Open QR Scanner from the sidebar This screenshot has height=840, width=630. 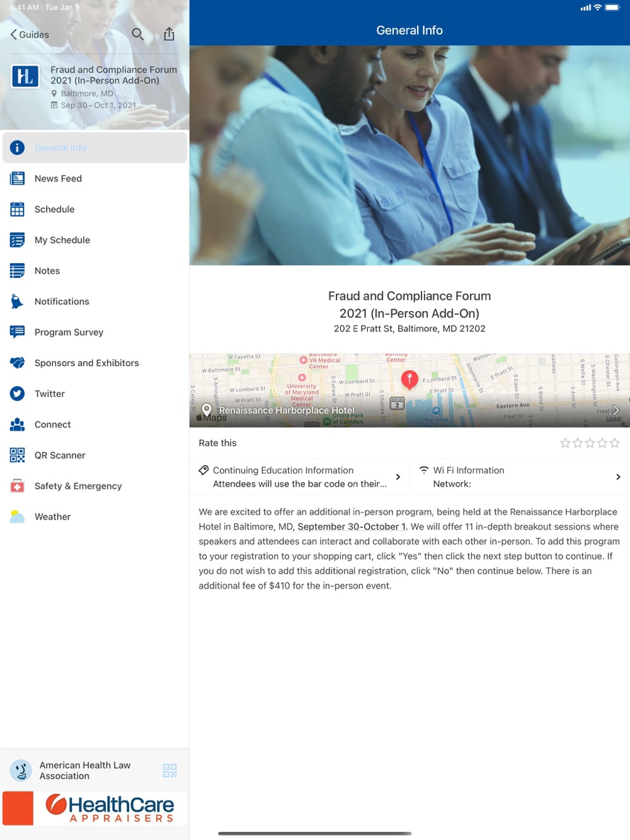point(94,455)
